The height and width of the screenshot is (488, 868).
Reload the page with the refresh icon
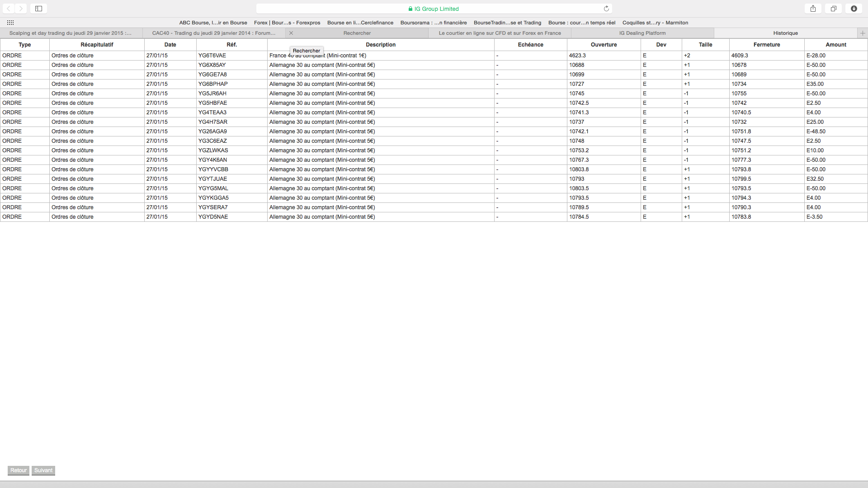point(606,9)
